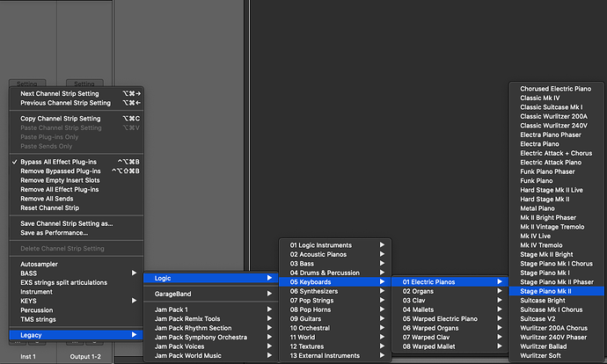Open 02 Organs submenu
607x364 pixels.
450,291
